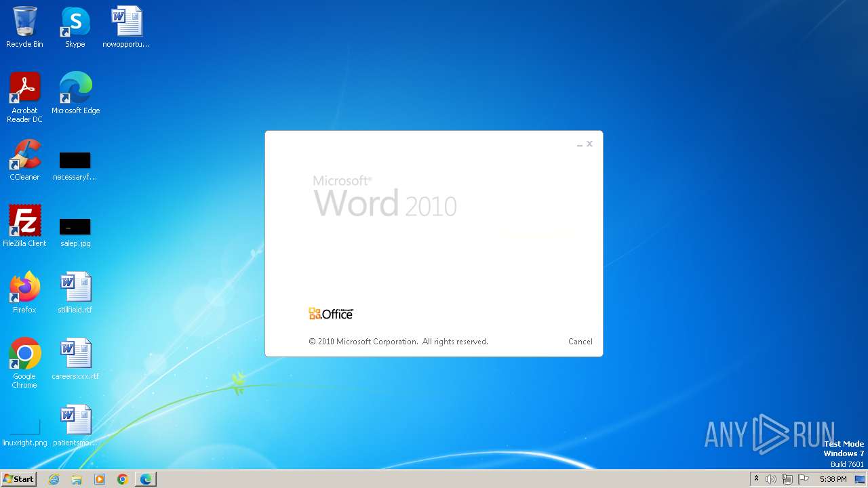Cancel the Word 2010 splash loading

[580, 342]
